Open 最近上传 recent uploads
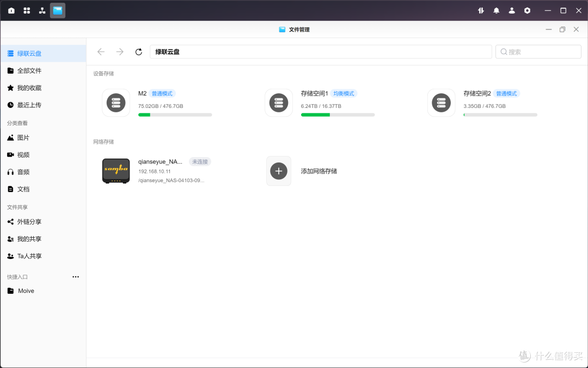Viewport: 588px width, 368px height. (x=43, y=105)
